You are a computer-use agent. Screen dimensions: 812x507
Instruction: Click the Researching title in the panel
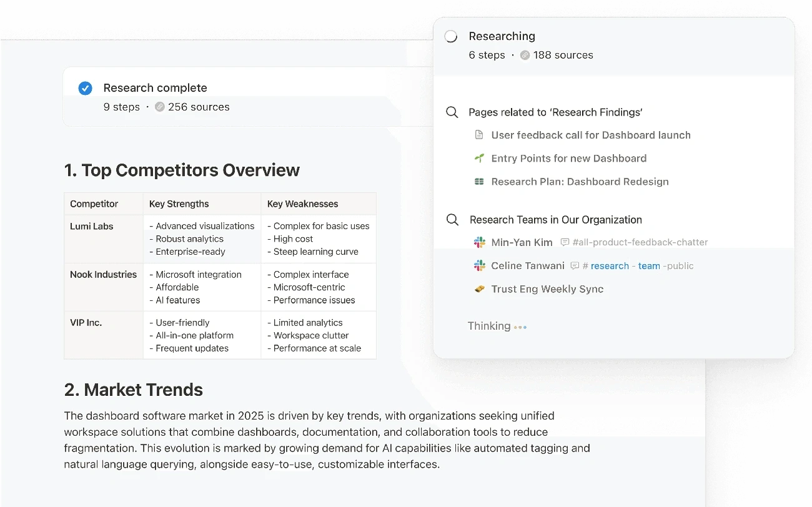click(502, 36)
